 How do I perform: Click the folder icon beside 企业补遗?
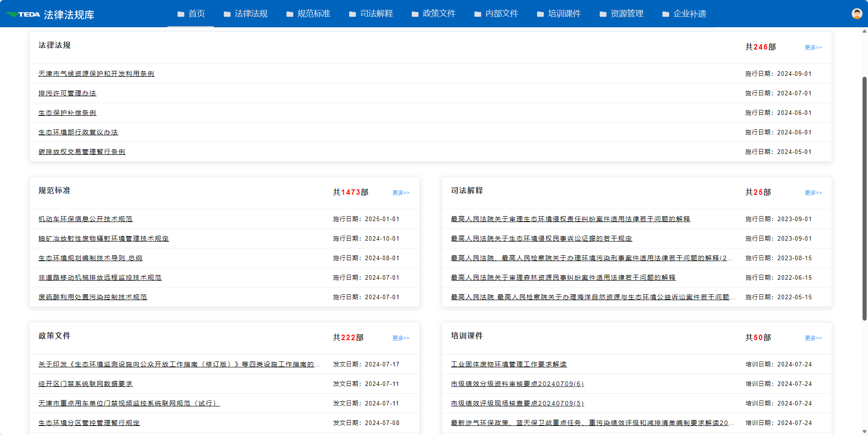click(666, 14)
